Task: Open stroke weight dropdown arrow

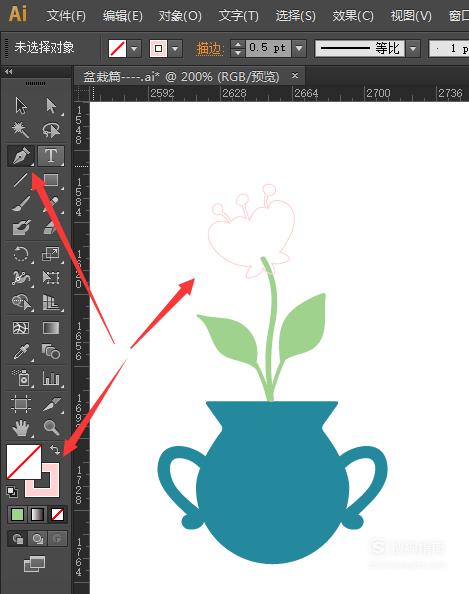Action: [299, 48]
